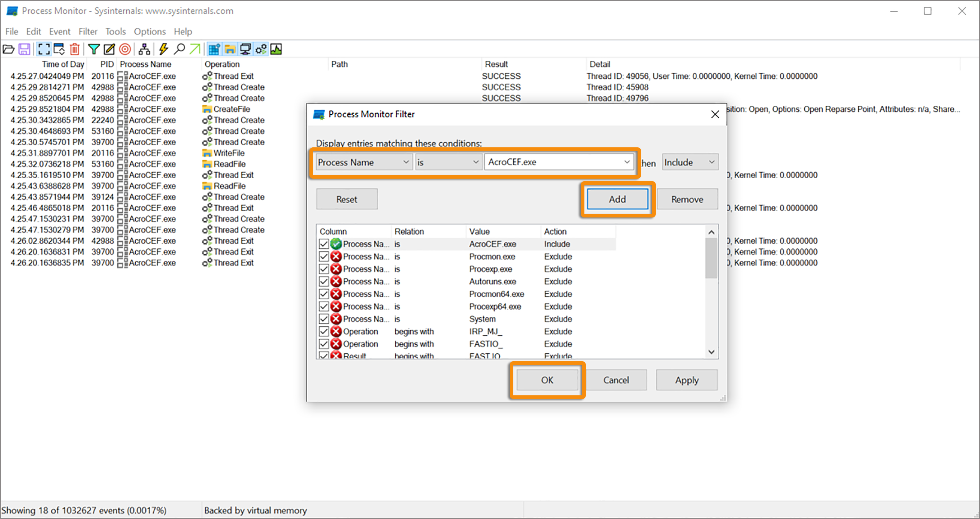Expand the Include action dropdown

pyautogui.click(x=712, y=162)
